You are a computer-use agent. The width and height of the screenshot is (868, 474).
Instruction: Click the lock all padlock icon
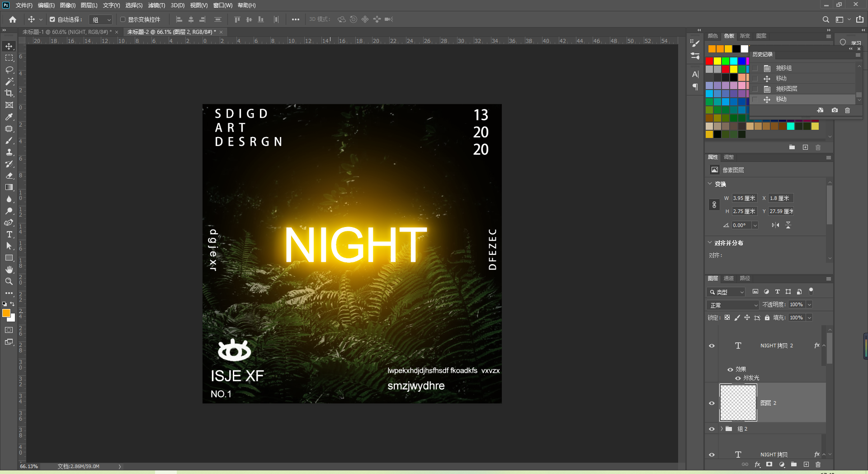(767, 318)
